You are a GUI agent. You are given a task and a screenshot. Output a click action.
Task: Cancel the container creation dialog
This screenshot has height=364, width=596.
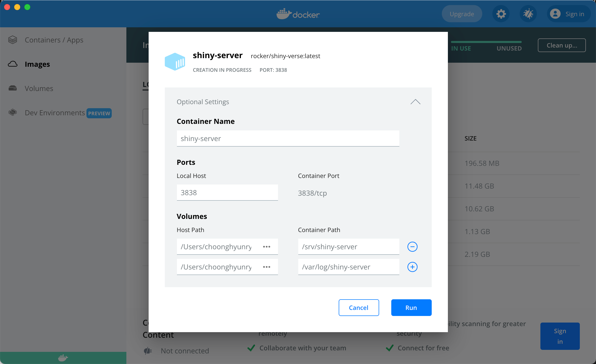(359, 308)
